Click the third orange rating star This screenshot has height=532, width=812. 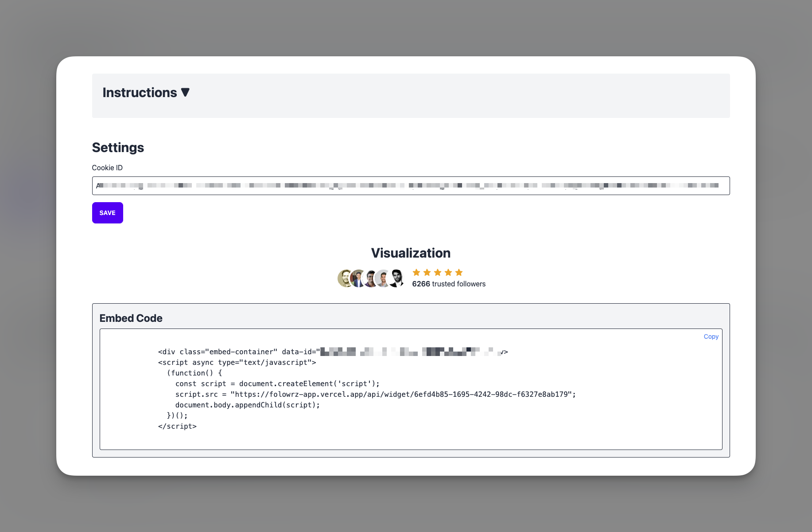pyautogui.click(x=438, y=272)
